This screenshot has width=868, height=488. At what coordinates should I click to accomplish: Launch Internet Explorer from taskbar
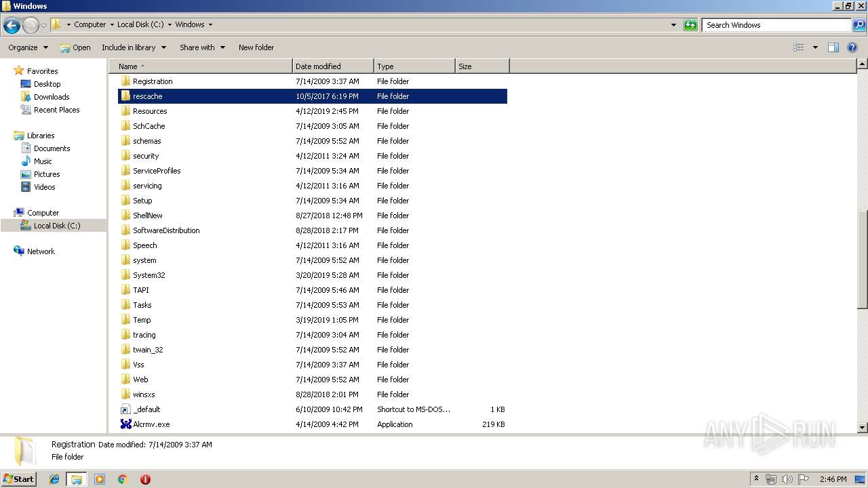[54, 479]
